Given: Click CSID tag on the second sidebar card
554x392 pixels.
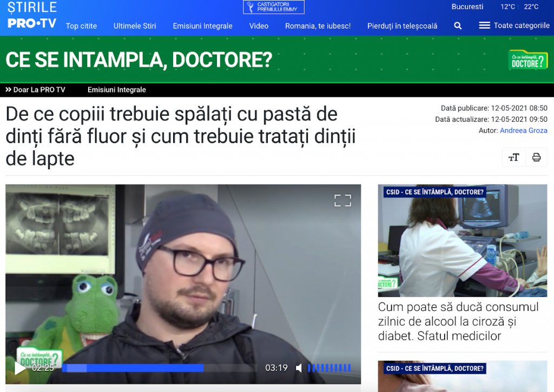Looking at the screenshot, I should point(434,368).
